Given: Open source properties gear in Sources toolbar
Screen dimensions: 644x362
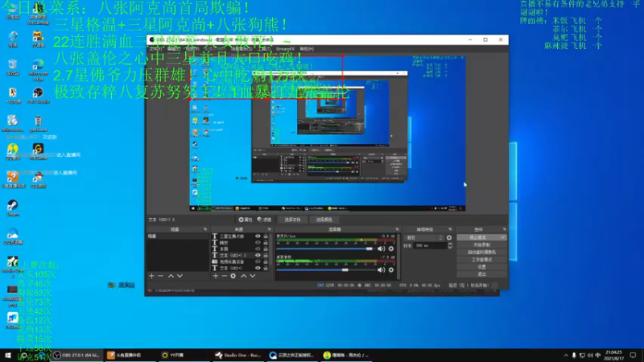Looking at the screenshot, I should pos(233,276).
